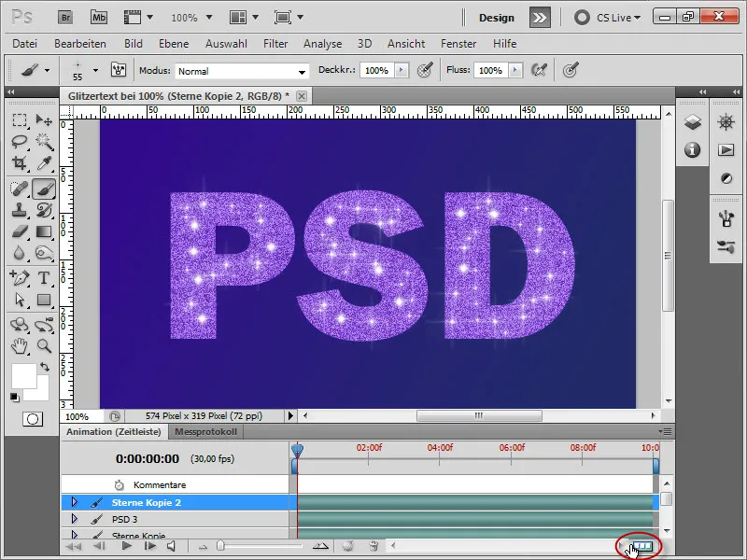The image size is (747, 560).
Task: Expand the 'Sterne Kopie 2' layer properties
Action: click(77, 501)
